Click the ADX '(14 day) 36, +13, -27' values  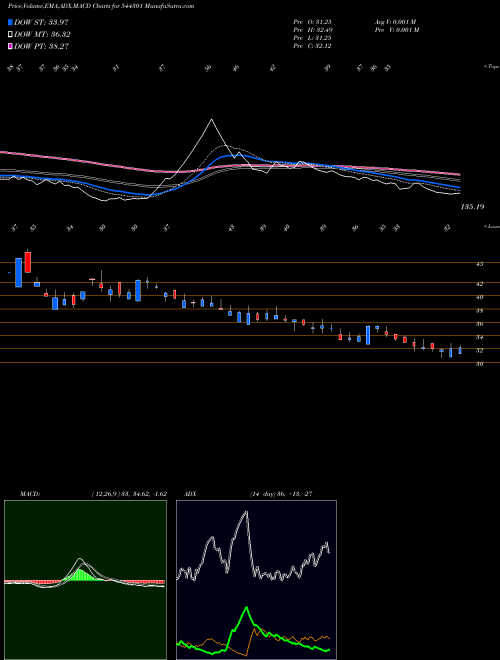(x=281, y=494)
